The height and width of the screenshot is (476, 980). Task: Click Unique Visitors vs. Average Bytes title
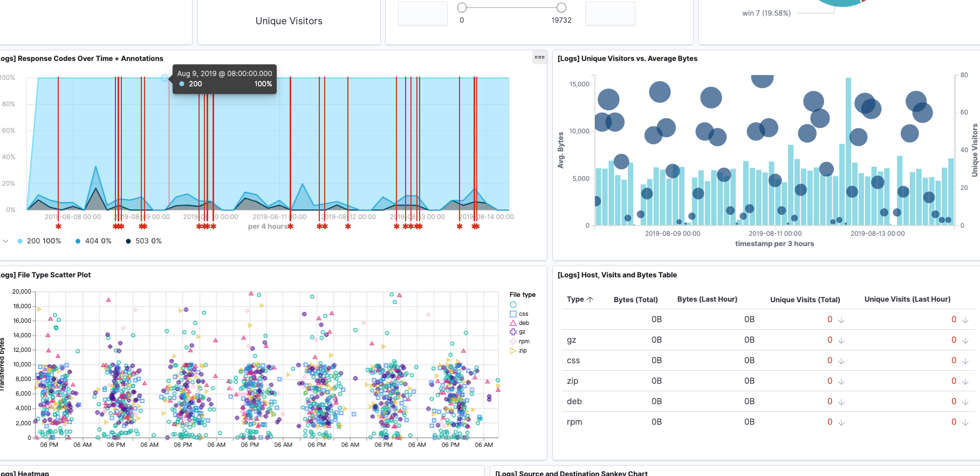coord(627,58)
